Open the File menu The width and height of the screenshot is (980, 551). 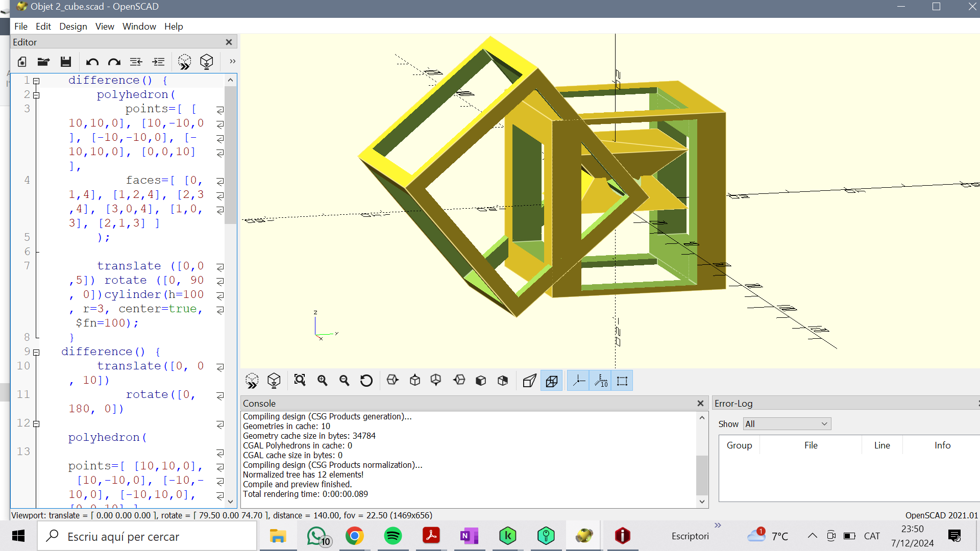pos(21,27)
